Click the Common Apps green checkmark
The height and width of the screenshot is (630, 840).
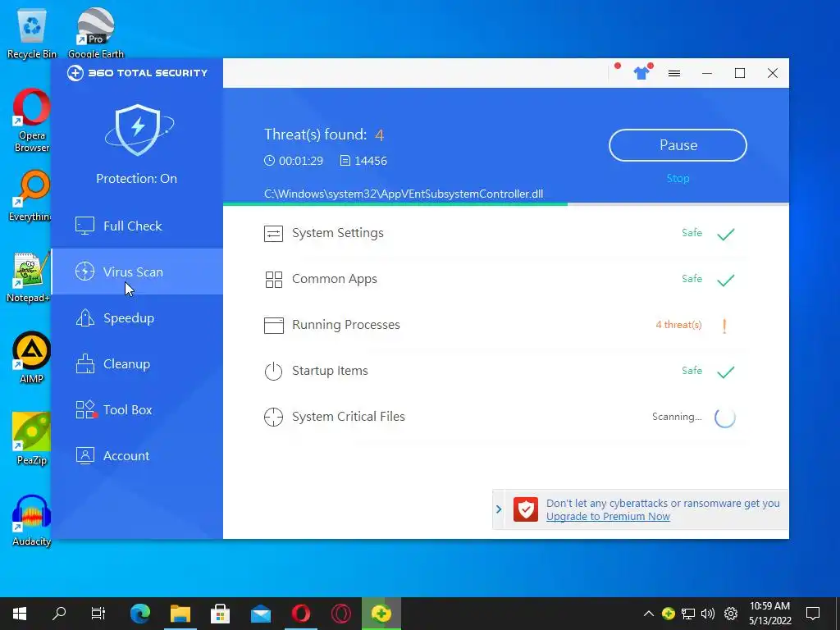tap(725, 281)
